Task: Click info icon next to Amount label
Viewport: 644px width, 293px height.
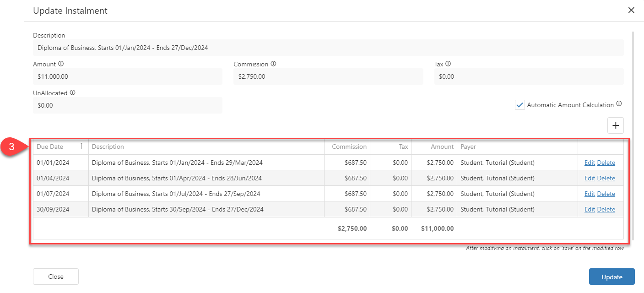Action: coord(61,64)
